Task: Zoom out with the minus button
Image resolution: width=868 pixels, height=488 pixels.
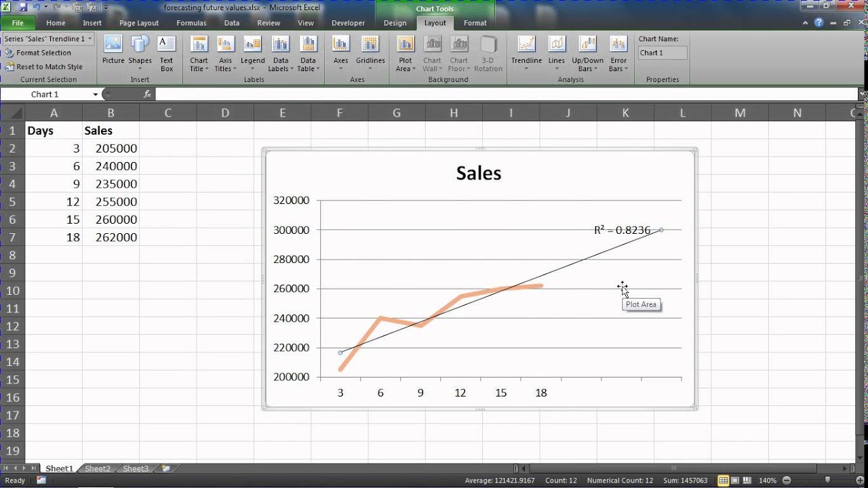Action: pyautogui.click(x=787, y=481)
